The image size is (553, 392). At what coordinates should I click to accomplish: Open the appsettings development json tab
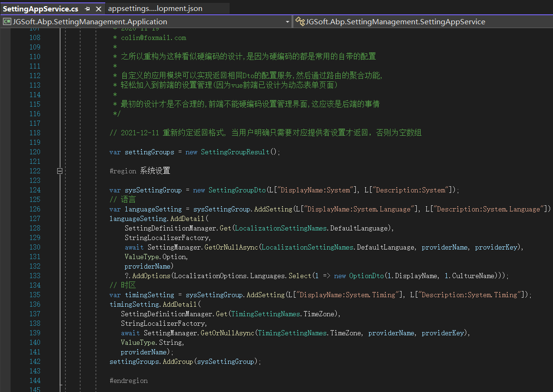pos(155,9)
